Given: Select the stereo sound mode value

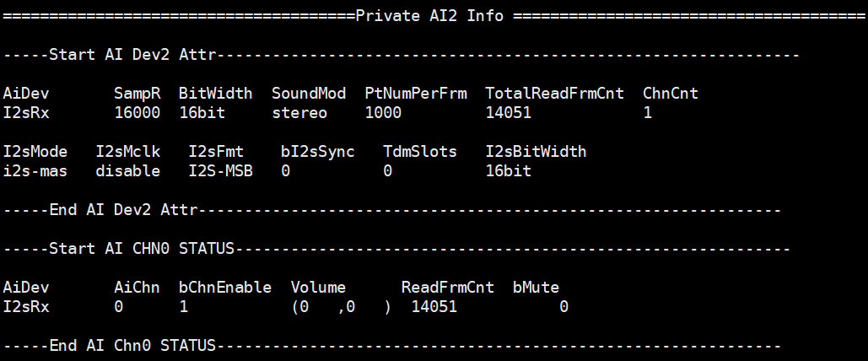Looking at the screenshot, I should click(x=299, y=112).
